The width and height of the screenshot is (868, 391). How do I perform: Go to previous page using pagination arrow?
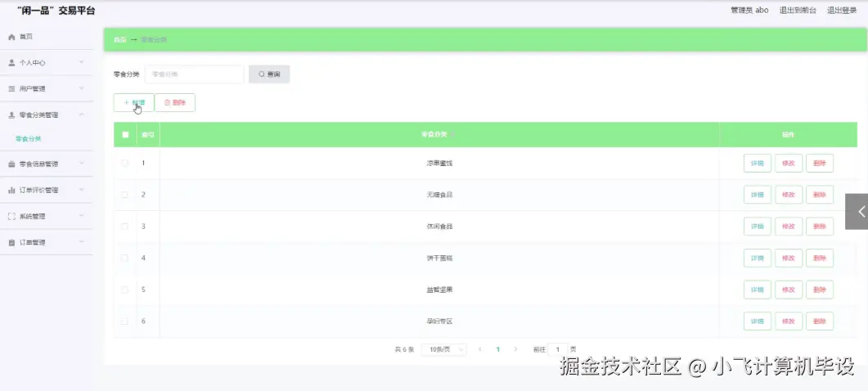click(480, 349)
